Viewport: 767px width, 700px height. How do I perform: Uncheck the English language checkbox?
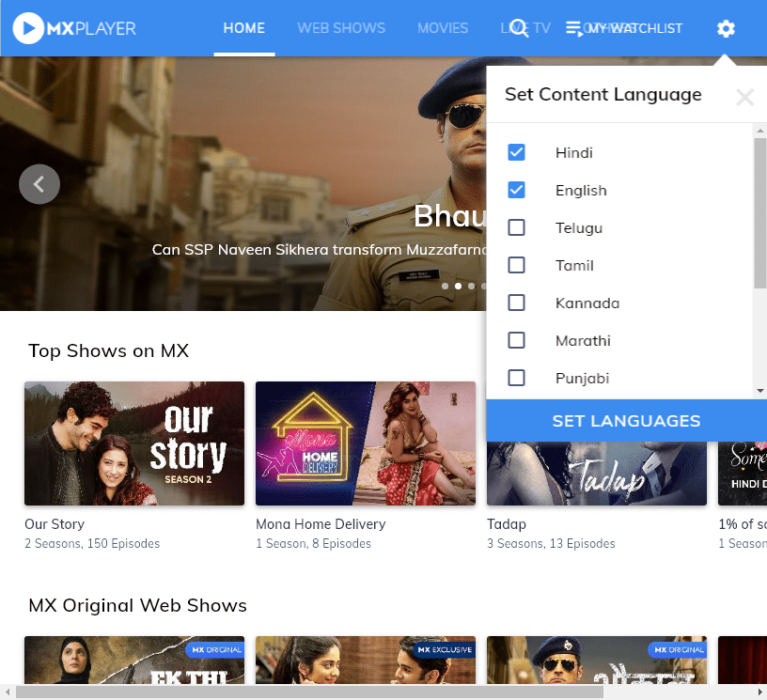click(x=517, y=190)
